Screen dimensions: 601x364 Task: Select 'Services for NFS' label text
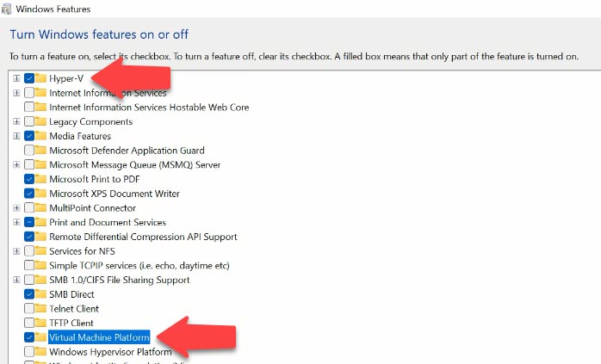click(x=82, y=251)
